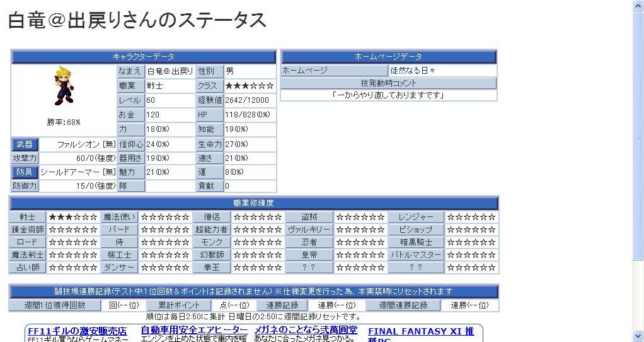The width and height of the screenshot is (644, 342).
Task: Click the レベル value 60
Action: click(x=151, y=100)
